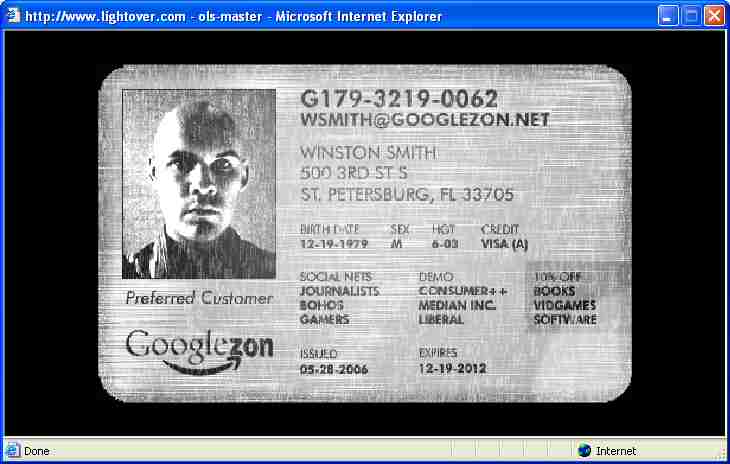The image size is (730, 464).
Task: Minimize the Internet Explorer window
Action: tap(668, 16)
